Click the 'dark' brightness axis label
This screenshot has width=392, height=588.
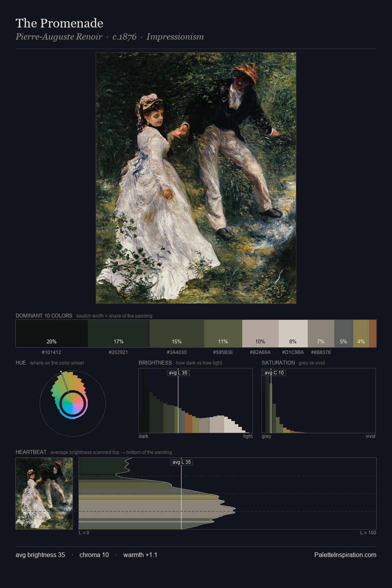[143, 436]
